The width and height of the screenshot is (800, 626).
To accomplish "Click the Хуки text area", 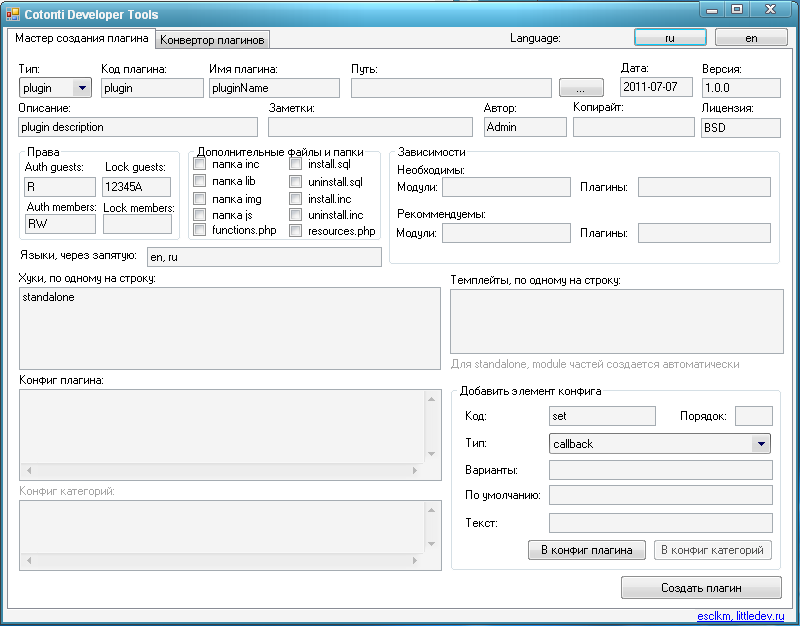I will 230,328.
